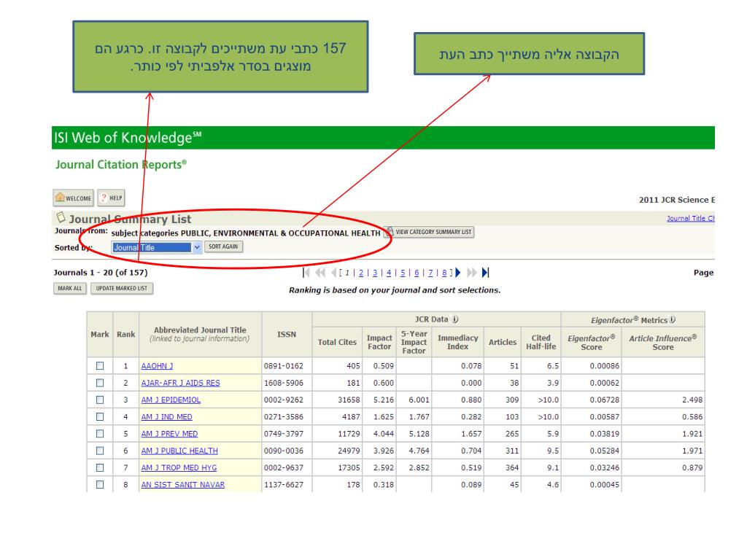
Task: Jump to last page arrow icon
Action: (485, 273)
